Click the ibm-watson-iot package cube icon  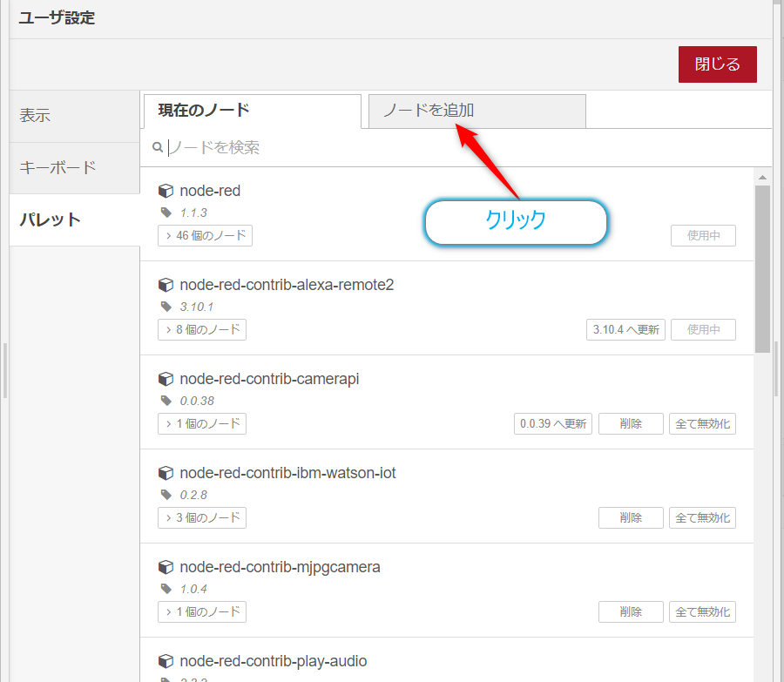click(x=166, y=472)
